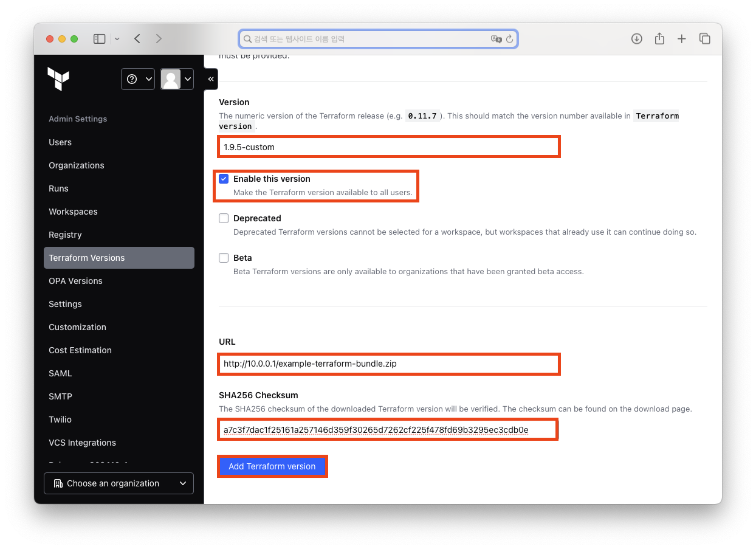Expand the sidebar options chevron in Safari toolbar

(117, 39)
